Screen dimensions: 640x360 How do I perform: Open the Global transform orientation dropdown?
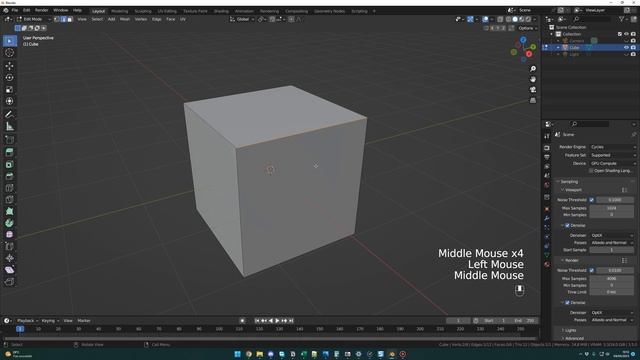[x=242, y=19]
